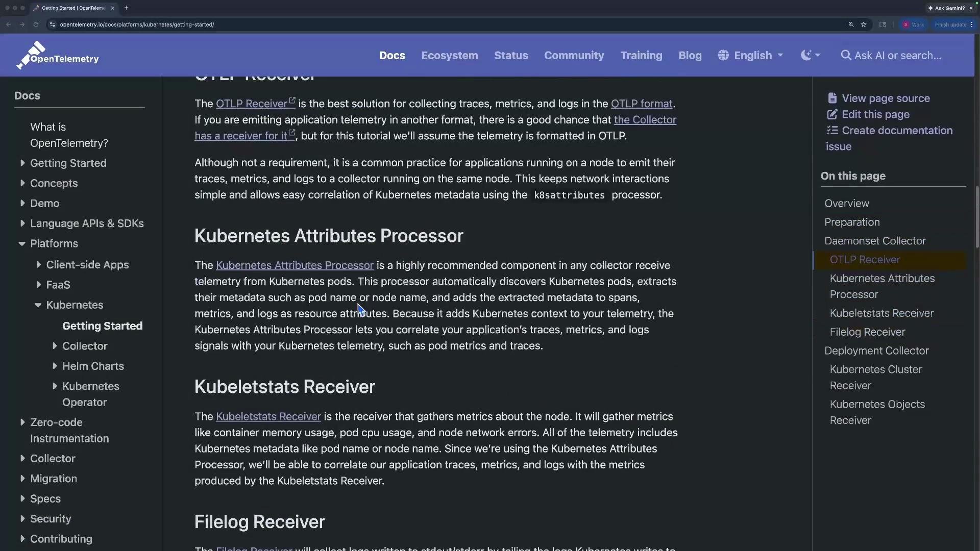Expand the FaaS sidebar item
This screenshot has height=551, width=980.
point(39,285)
